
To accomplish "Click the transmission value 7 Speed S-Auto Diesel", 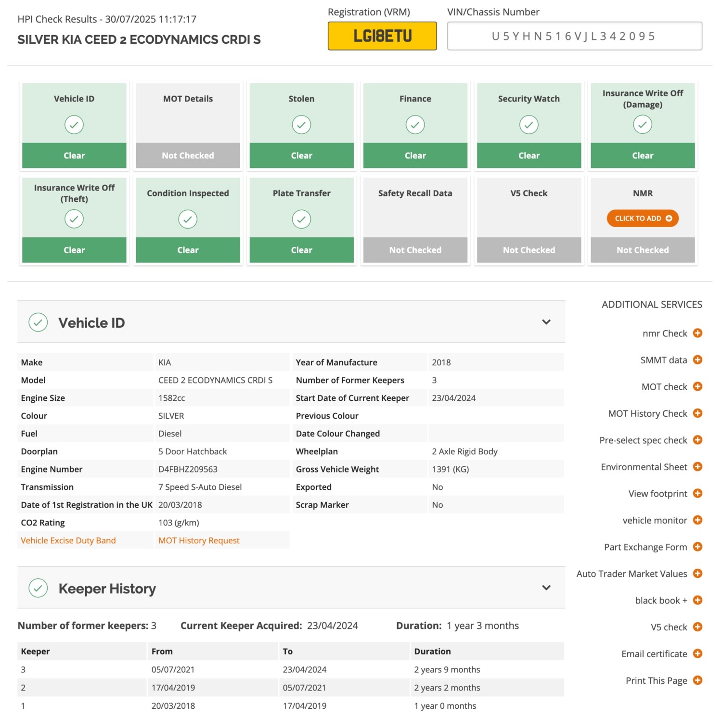I will (x=200, y=487).
